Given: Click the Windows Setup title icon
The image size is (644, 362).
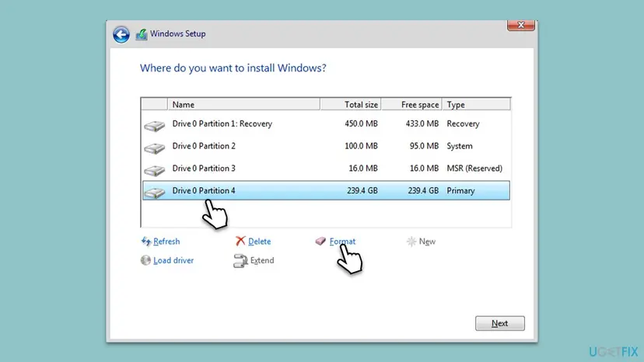Looking at the screenshot, I should pyautogui.click(x=142, y=34).
